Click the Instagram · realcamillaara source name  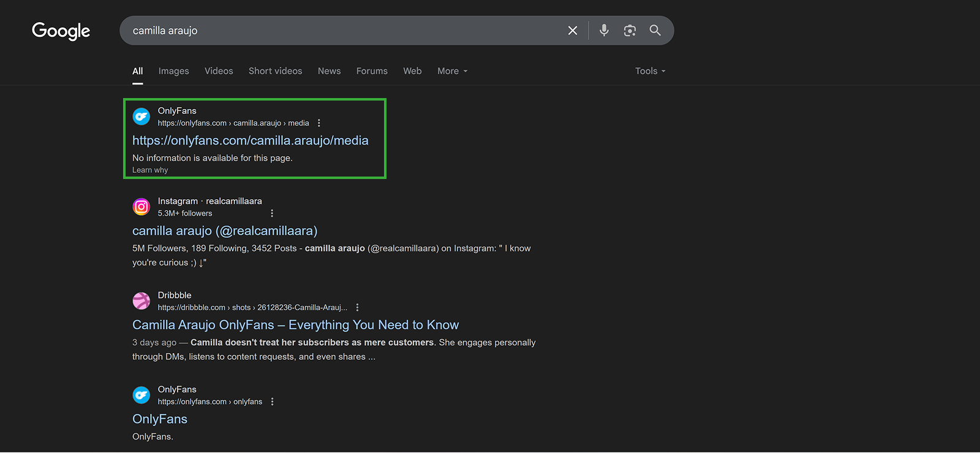(210, 201)
